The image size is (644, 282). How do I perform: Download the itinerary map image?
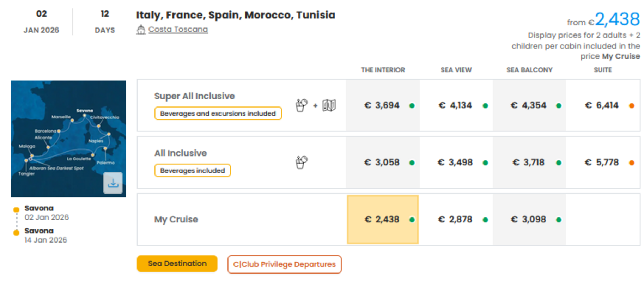(x=113, y=183)
